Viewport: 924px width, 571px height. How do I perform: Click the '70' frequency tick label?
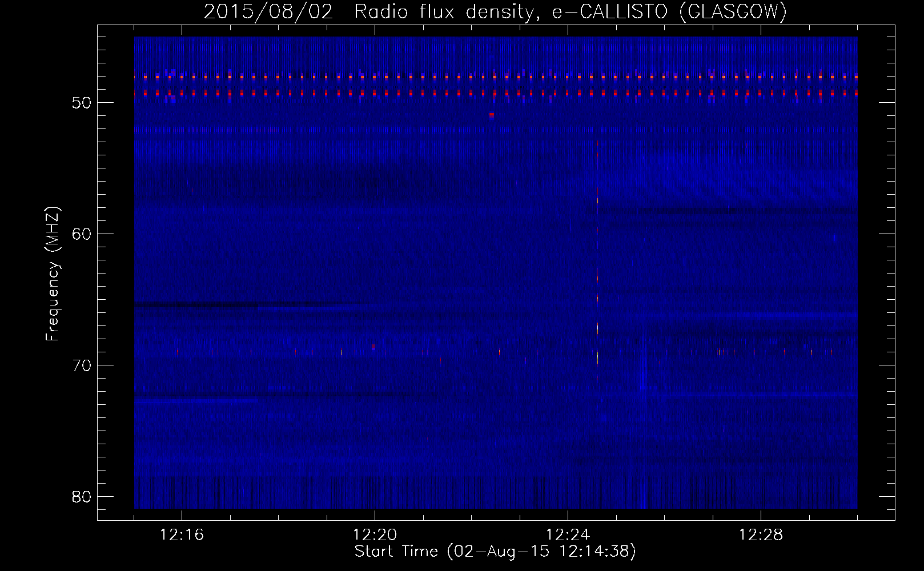pyautogui.click(x=82, y=365)
